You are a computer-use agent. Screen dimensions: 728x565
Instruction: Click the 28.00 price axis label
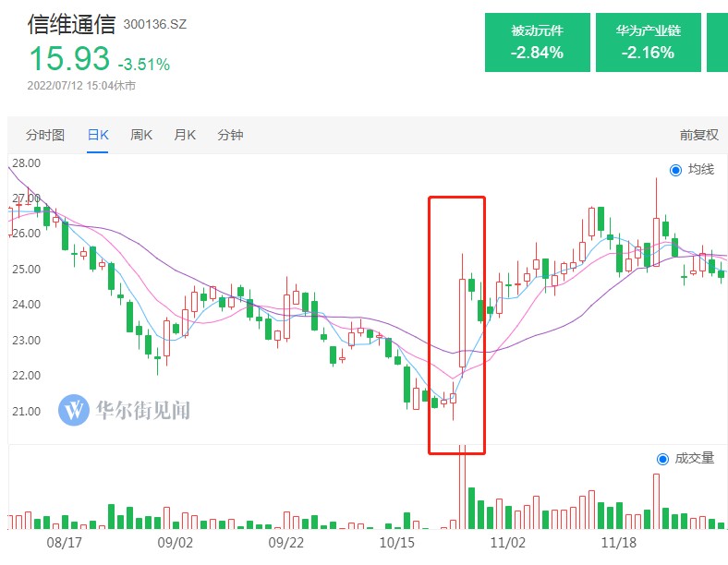25,163
